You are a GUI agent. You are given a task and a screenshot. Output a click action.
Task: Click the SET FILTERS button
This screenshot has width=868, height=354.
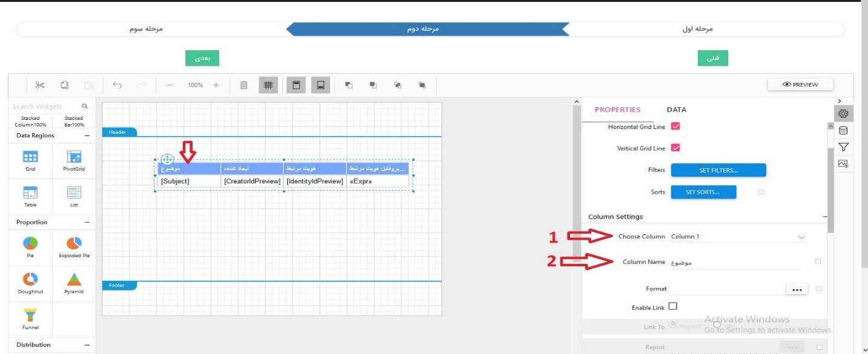[718, 171]
